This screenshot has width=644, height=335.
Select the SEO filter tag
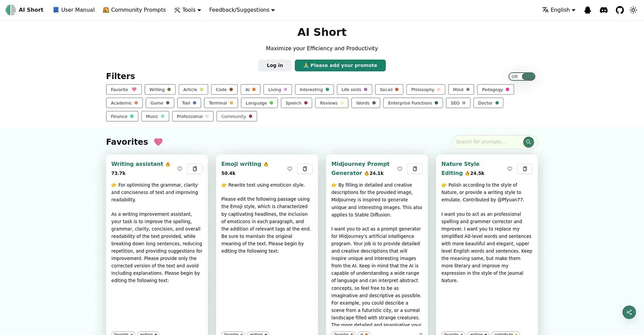coord(458,103)
